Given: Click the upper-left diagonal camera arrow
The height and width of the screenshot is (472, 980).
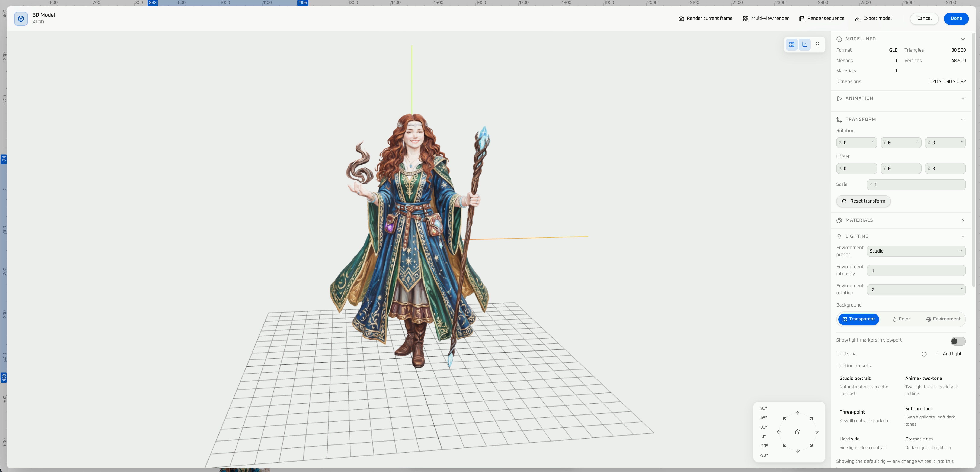Looking at the screenshot, I should click(x=784, y=419).
